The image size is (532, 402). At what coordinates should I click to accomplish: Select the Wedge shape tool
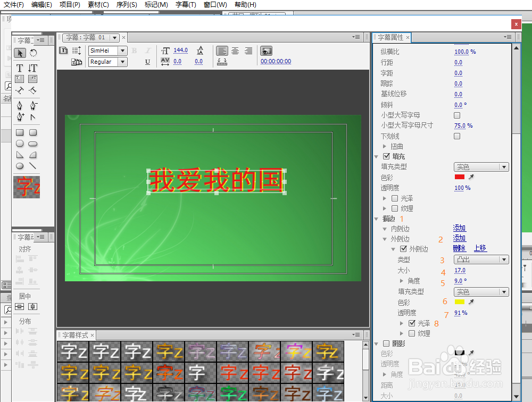point(20,155)
